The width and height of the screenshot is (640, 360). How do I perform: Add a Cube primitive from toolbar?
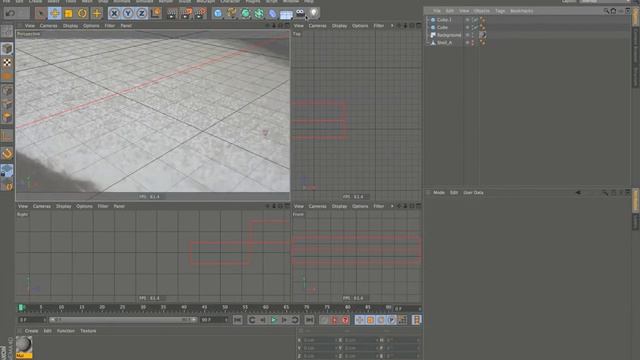(218, 13)
